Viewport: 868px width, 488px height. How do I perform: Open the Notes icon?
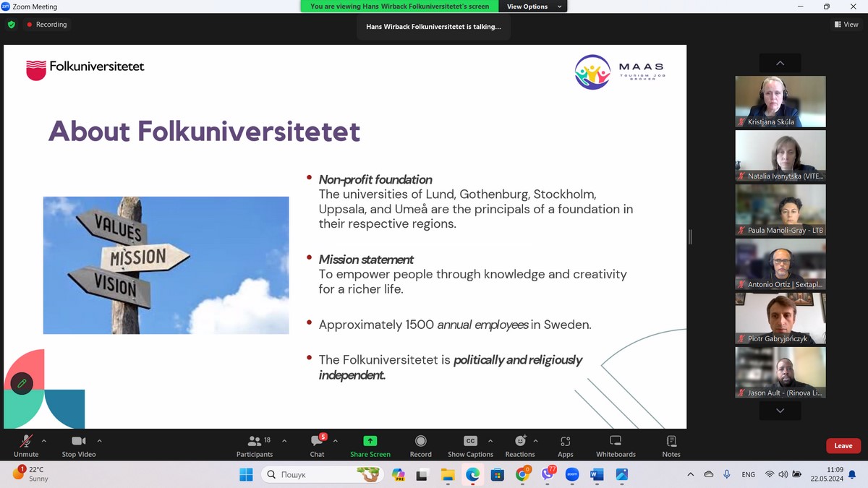pos(671,442)
